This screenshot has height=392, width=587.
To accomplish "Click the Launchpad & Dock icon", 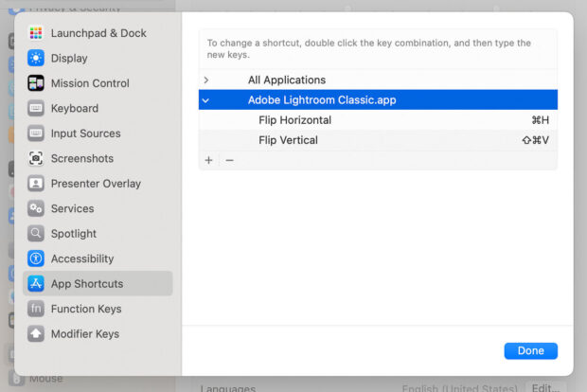I will tap(36, 33).
